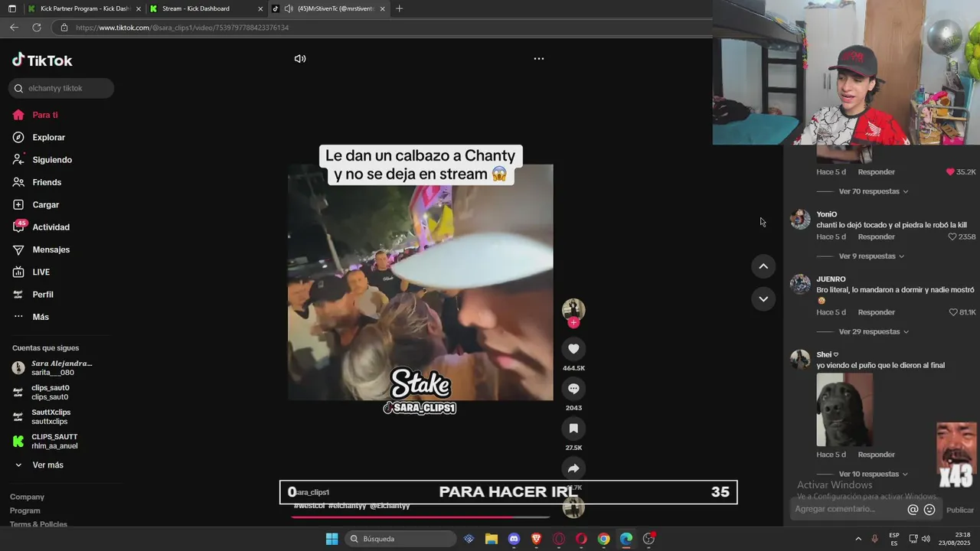
Task: Open JUENRO's profile avatar
Action: coord(800,284)
